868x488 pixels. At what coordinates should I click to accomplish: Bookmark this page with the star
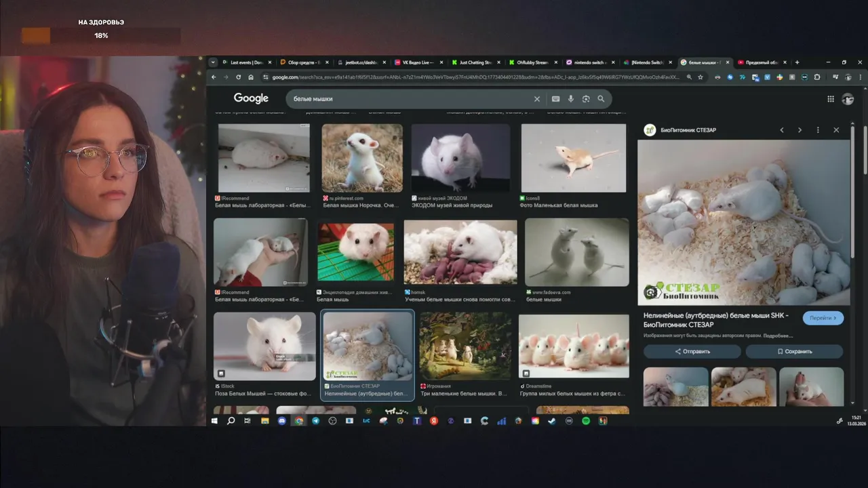[701, 77]
